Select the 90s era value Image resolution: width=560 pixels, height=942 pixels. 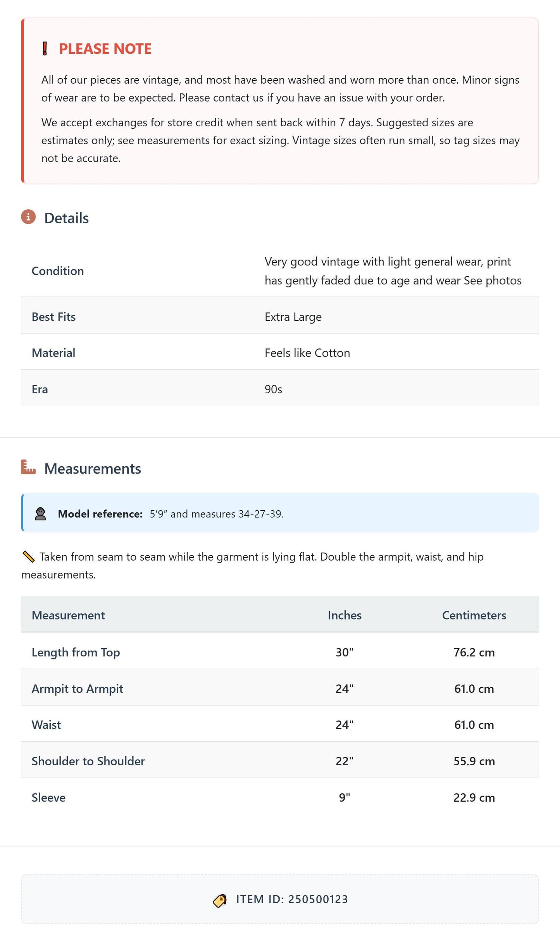[x=273, y=389]
